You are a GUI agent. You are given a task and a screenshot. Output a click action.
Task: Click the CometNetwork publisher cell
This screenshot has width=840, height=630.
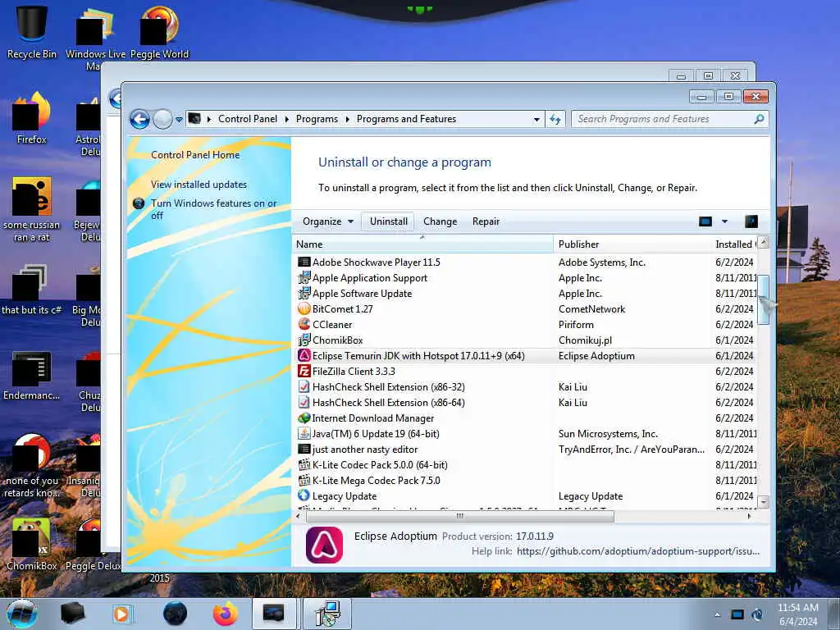[591, 309]
